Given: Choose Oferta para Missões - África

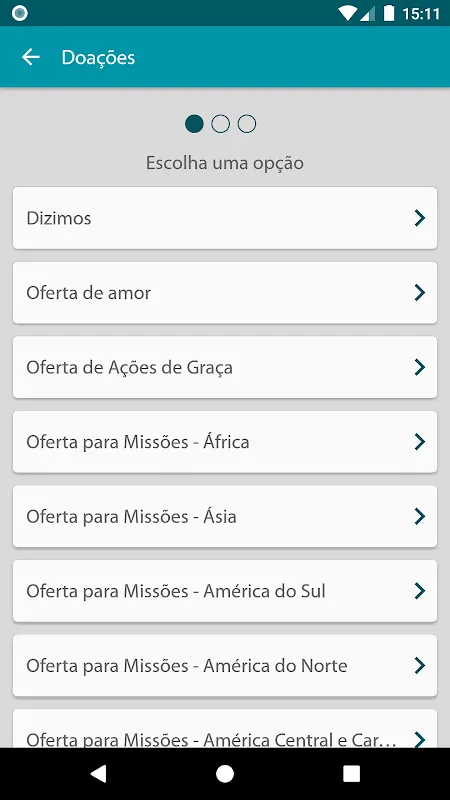Looking at the screenshot, I should (225, 442).
